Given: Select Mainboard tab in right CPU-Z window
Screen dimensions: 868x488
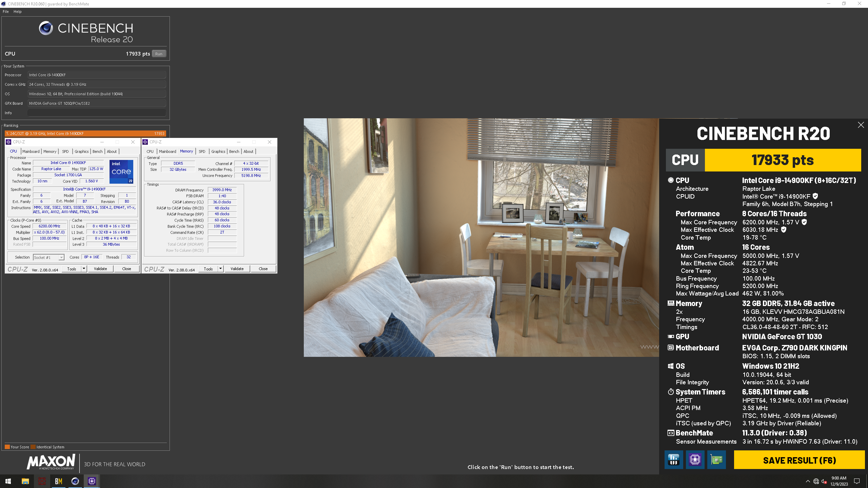Looking at the screenshot, I should 167,151.
